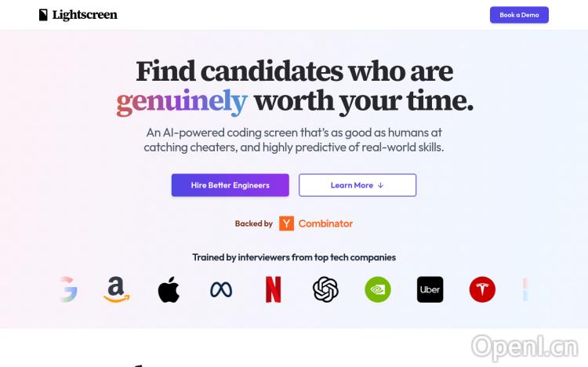The width and height of the screenshot is (588, 367).
Task: Click the Meta logo icon
Action: tap(221, 289)
